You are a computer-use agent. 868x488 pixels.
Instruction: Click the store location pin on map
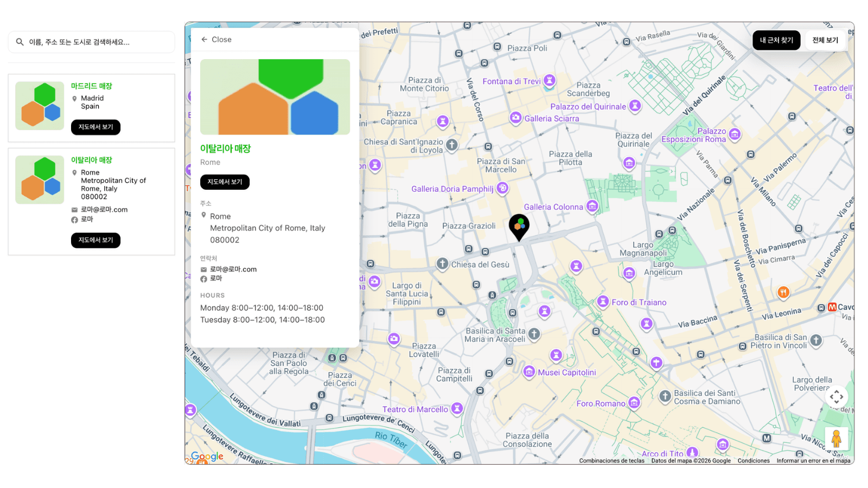coord(519,227)
